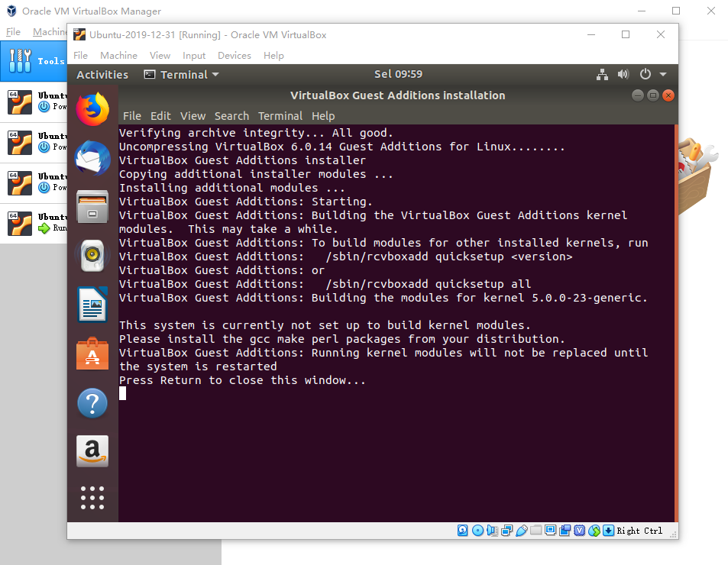Click 'VirtualBox Guest Additions installation' title
This screenshot has height=565, width=728.
[x=398, y=95]
